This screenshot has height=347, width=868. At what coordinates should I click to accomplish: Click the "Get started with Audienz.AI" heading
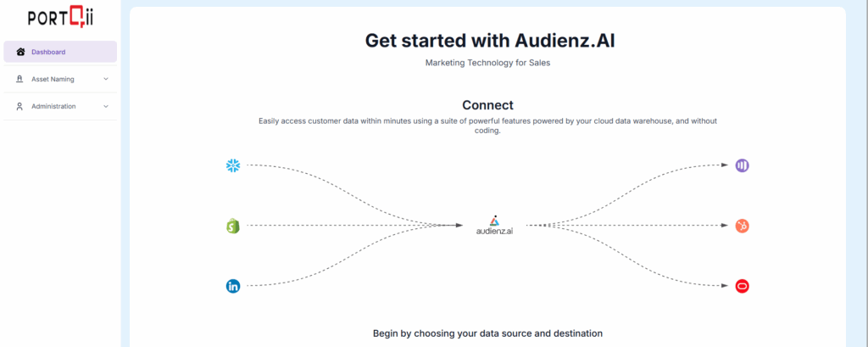pos(487,40)
